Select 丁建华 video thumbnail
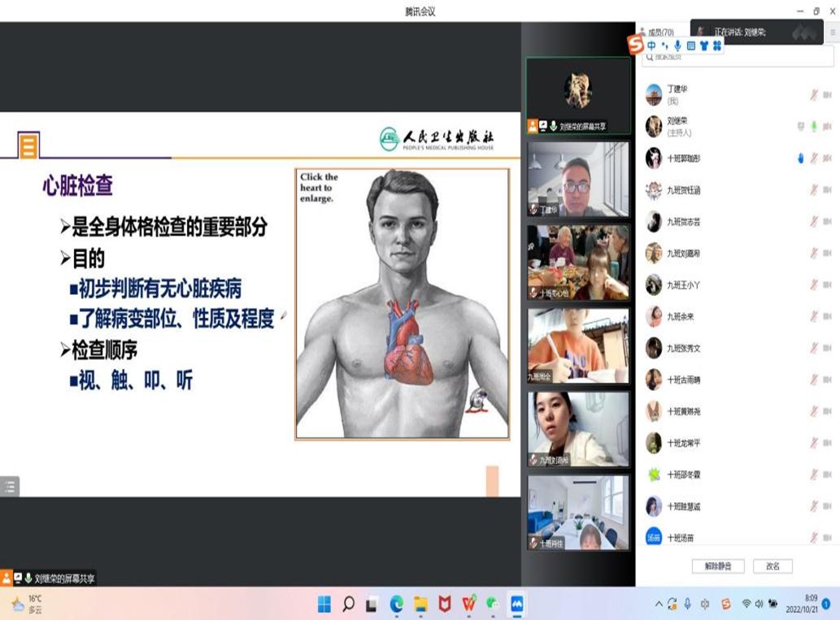Image resolution: width=840 pixels, height=620 pixels. click(x=578, y=179)
